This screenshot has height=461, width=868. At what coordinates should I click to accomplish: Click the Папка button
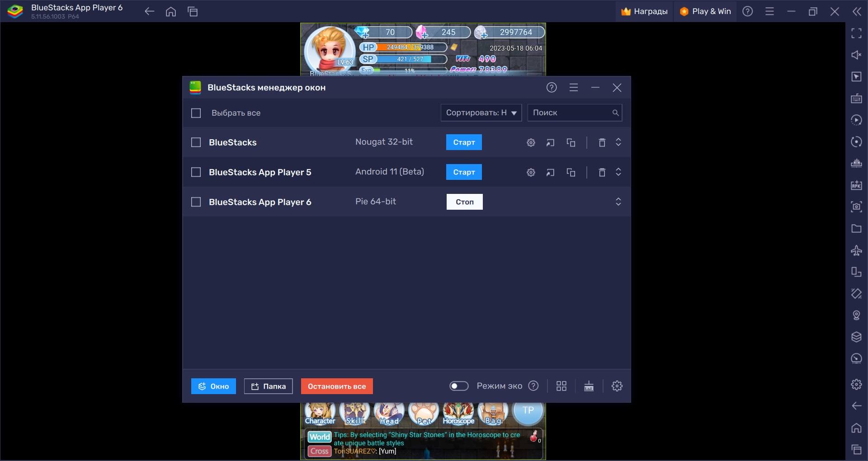pyautogui.click(x=269, y=386)
